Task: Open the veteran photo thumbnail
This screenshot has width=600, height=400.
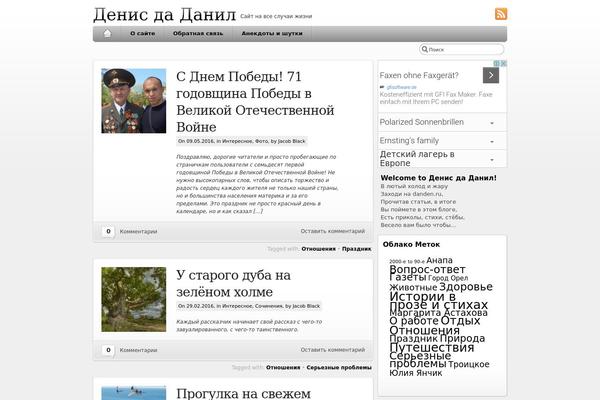Action: pos(134,101)
